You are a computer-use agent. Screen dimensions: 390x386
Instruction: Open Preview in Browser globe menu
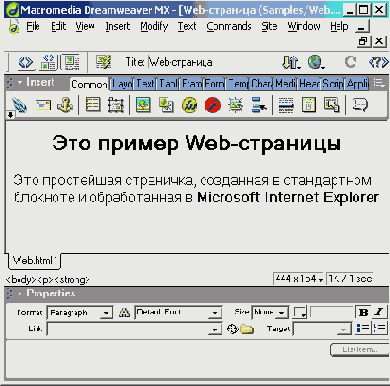click(316, 62)
